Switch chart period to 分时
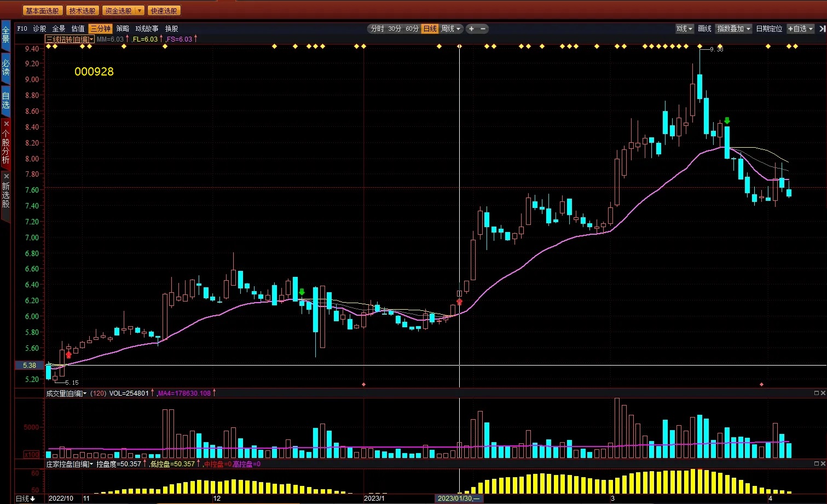The image size is (827, 504). point(377,28)
